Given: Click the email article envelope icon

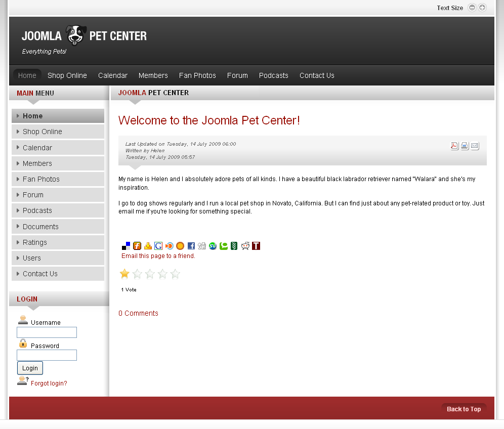Looking at the screenshot, I should tap(475, 146).
